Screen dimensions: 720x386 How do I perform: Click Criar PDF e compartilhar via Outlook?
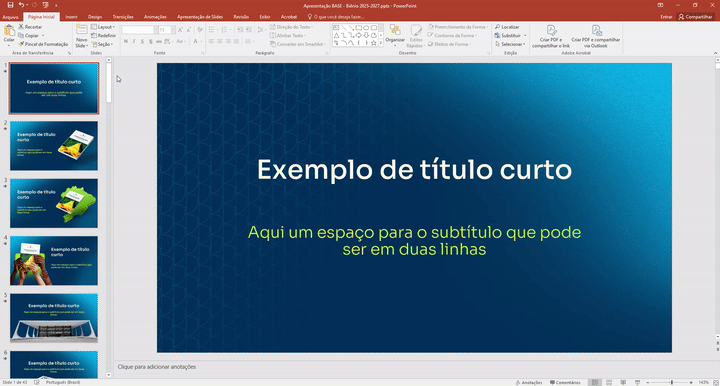pos(596,36)
